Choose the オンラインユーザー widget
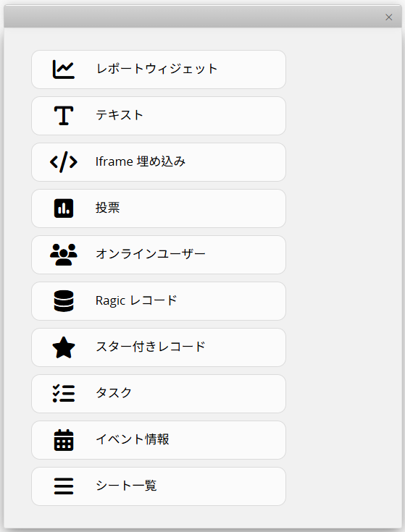This screenshot has width=405, height=532. 159,255
